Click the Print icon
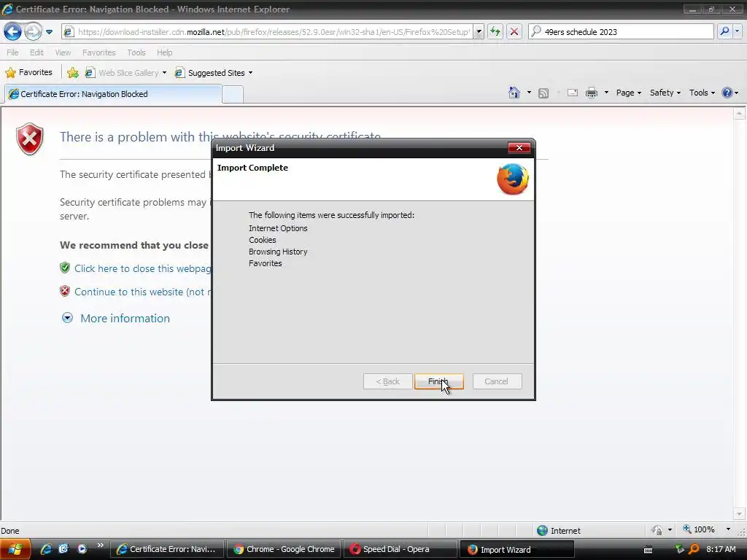The width and height of the screenshot is (747, 560). [x=591, y=93]
